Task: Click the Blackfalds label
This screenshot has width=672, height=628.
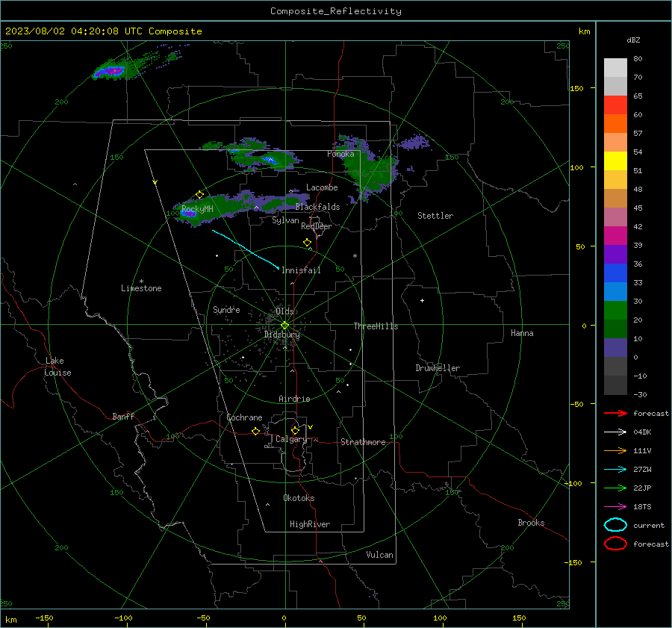Action: pos(317,207)
